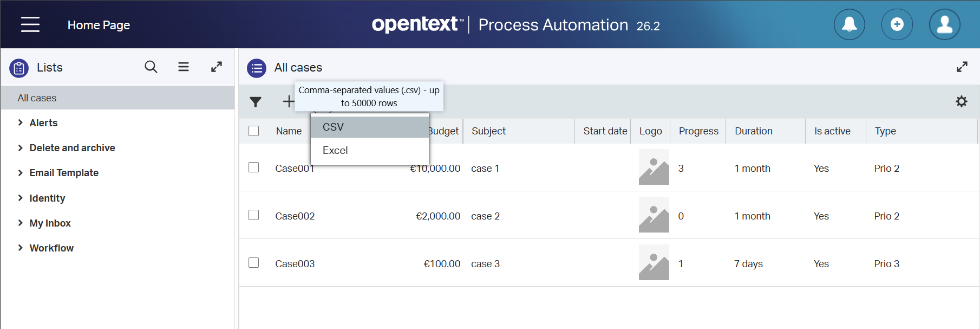Image resolution: width=980 pixels, height=329 pixels.
Task: Toggle the select-all header checkbox
Action: click(253, 131)
